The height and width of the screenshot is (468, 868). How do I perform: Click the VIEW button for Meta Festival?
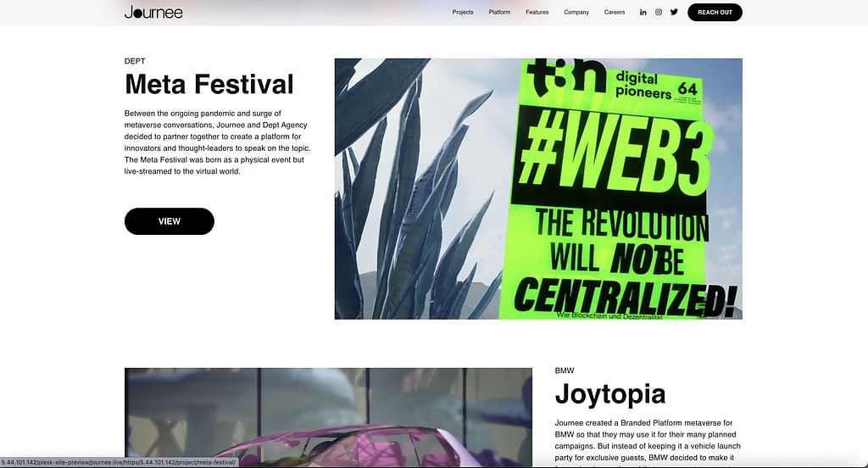(170, 221)
